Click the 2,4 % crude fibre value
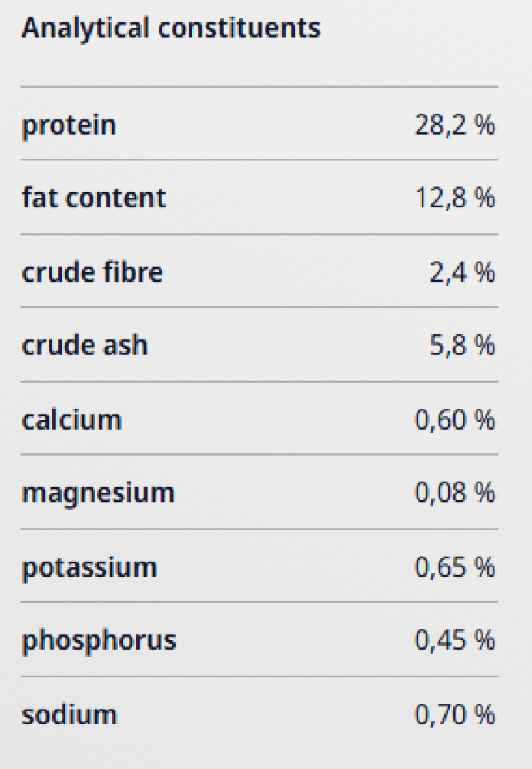532x769 pixels. [x=462, y=272]
